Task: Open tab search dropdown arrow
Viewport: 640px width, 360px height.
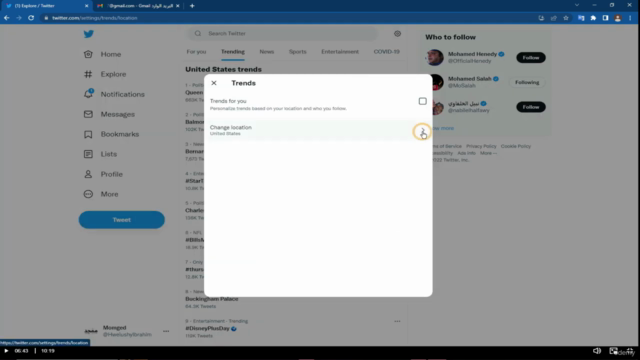Action: [x=577, y=5]
